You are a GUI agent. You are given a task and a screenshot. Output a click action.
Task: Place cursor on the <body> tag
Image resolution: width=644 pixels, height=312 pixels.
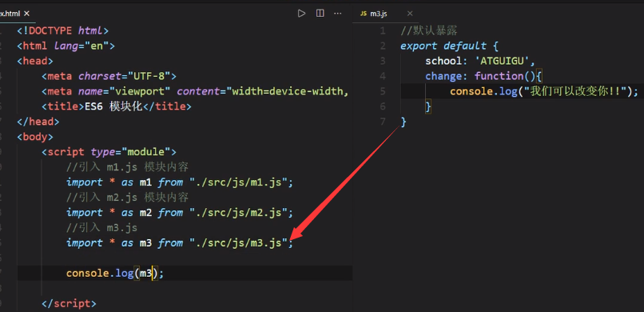tap(35, 137)
